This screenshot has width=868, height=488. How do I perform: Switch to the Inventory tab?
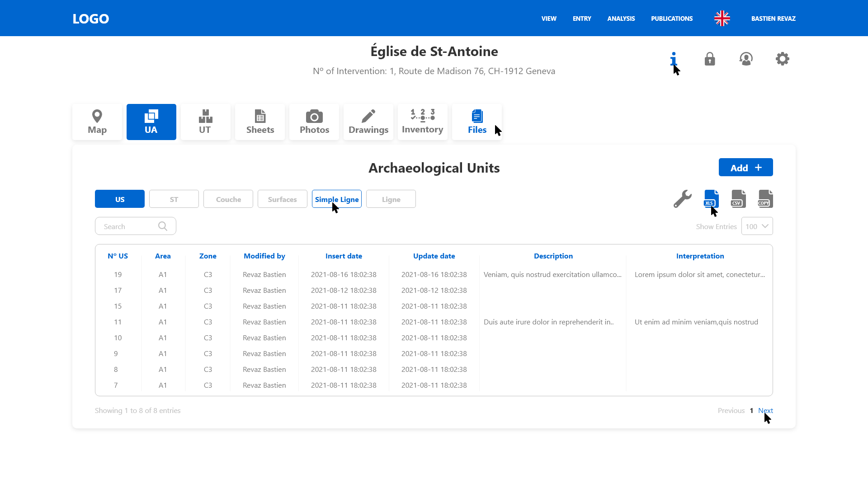point(423,122)
